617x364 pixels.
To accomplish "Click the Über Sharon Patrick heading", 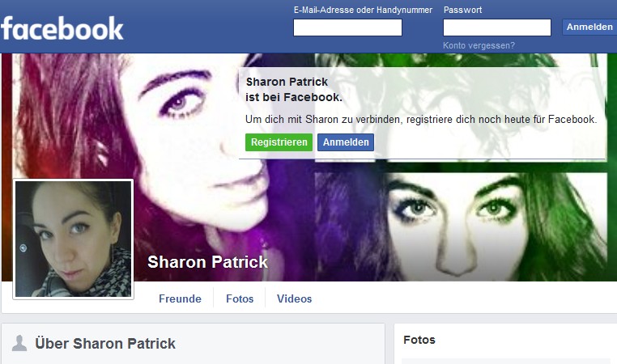I will coord(105,344).
